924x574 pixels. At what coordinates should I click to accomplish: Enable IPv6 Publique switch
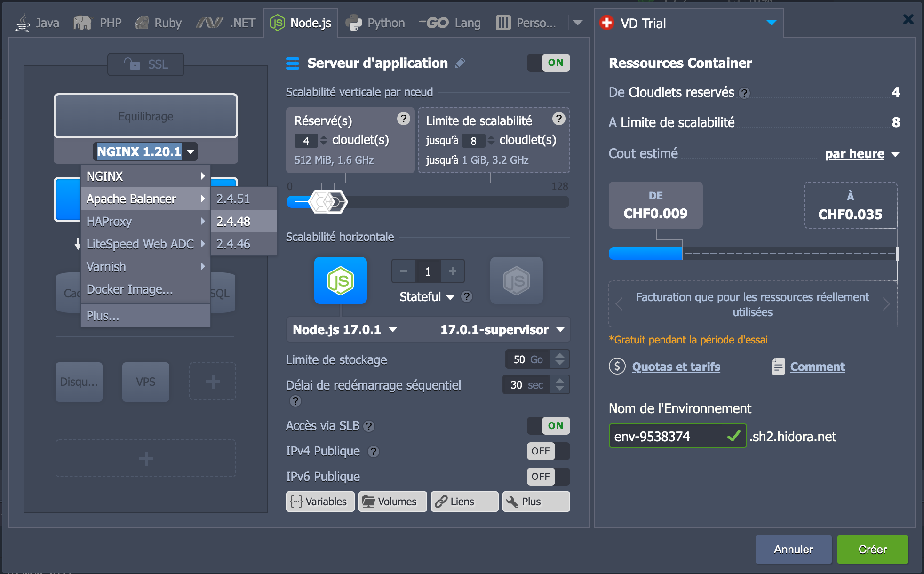(549, 477)
